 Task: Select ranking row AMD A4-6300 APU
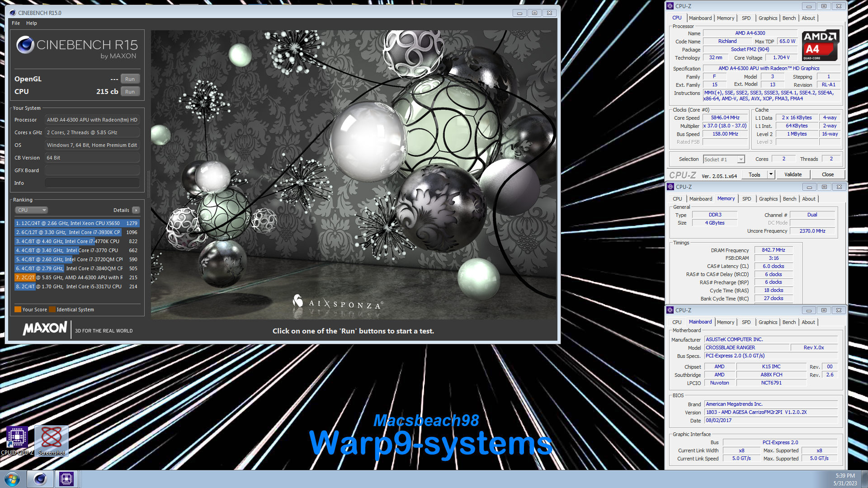[77, 277]
